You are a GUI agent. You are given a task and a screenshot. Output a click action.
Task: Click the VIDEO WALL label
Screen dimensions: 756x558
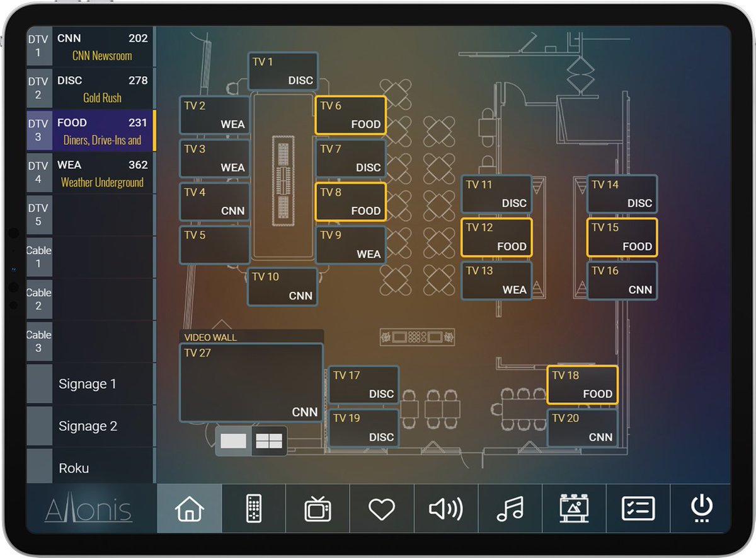(210, 337)
